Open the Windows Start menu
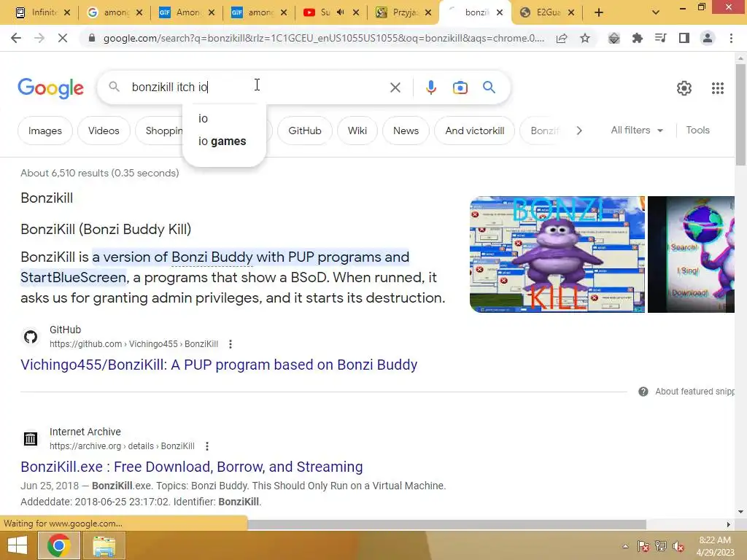 point(18,545)
